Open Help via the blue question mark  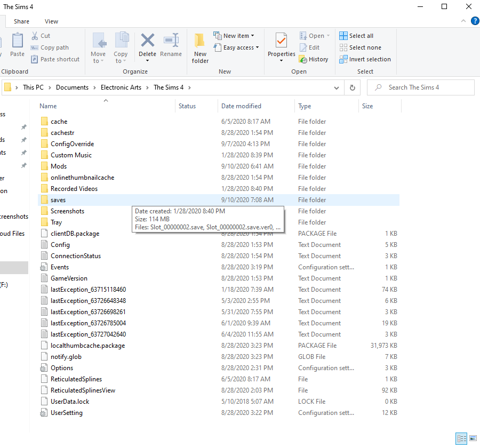pyautogui.click(x=475, y=21)
